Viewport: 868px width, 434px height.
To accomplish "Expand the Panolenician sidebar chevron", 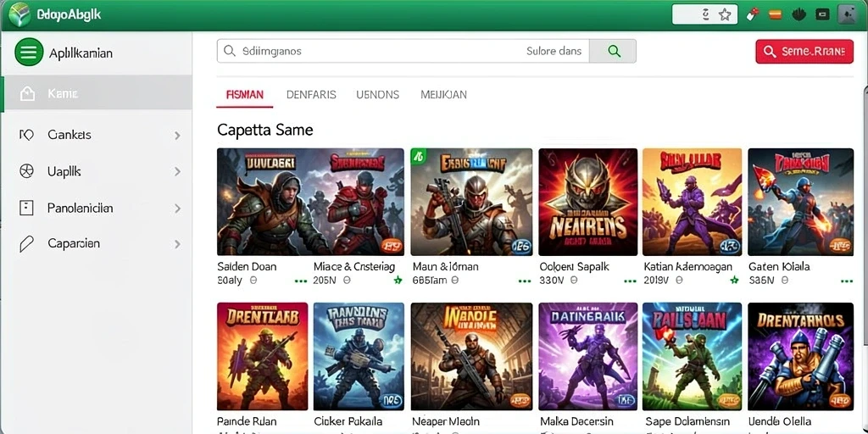I will [x=177, y=209].
